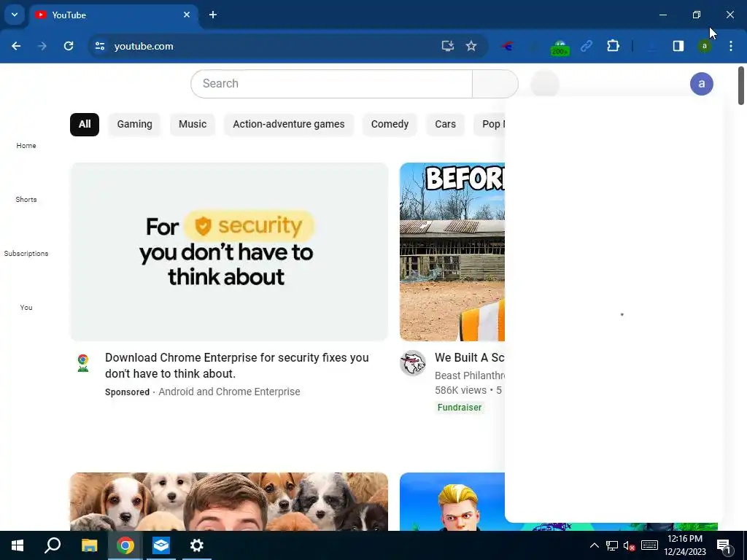The width and height of the screenshot is (747, 560).
Task: Open the We Built A Sc... video title
Action: tap(469, 357)
